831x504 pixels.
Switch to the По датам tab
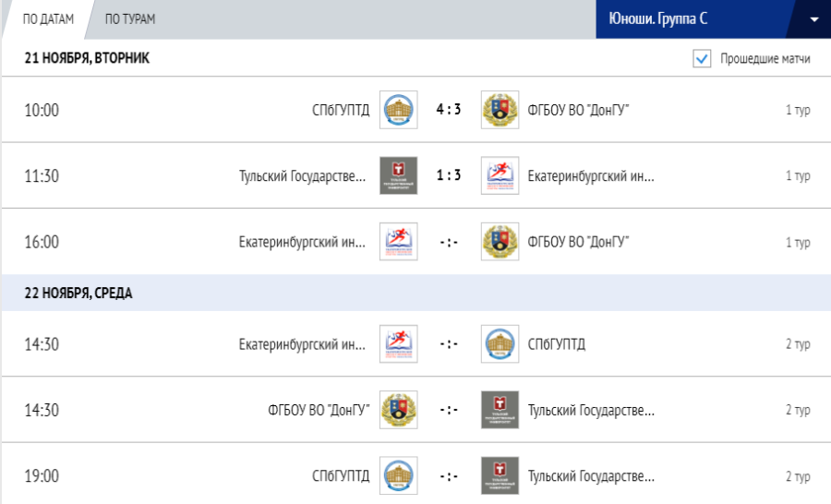click(x=48, y=19)
